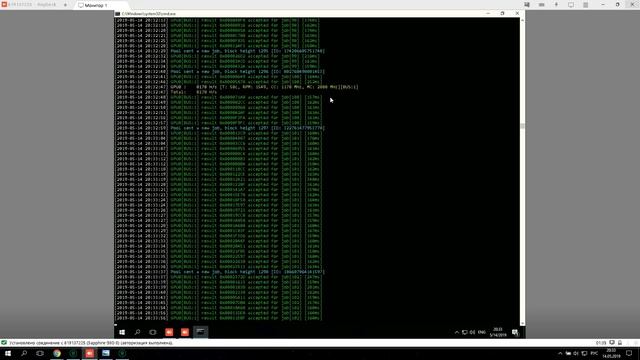
Task: Click the ENG language indicator on remote taskbar
Action: 482,333
